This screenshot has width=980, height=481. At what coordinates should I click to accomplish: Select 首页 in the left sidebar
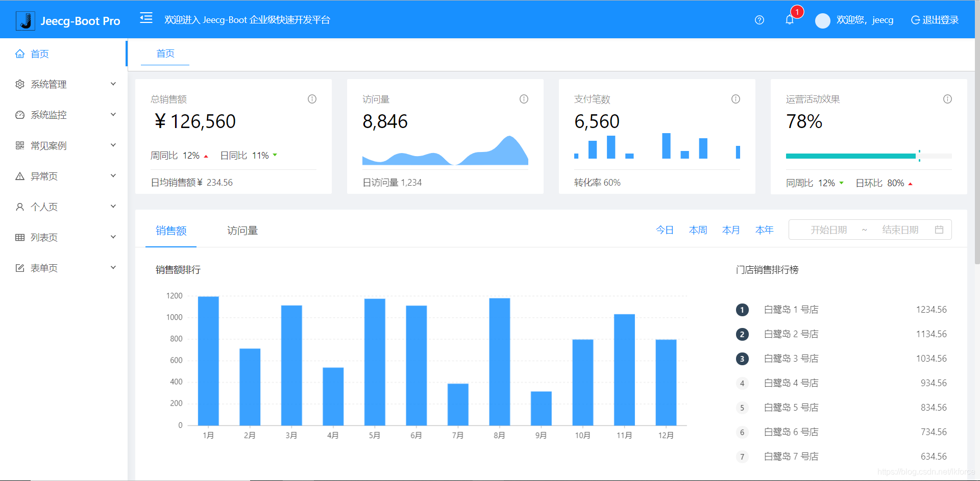pyautogui.click(x=63, y=54)
